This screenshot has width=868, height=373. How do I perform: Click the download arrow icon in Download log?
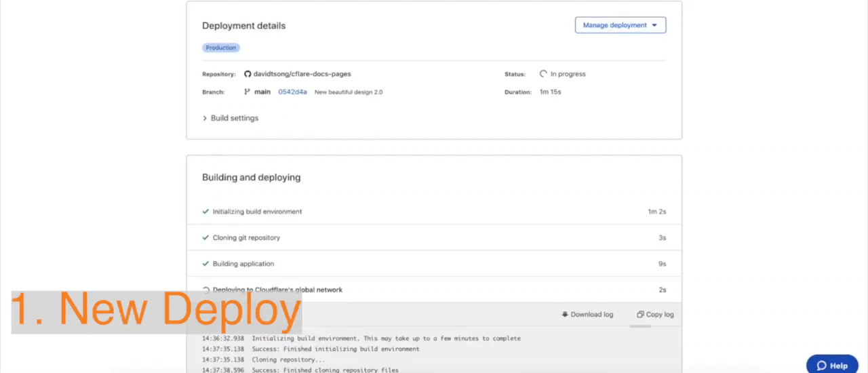565,315
